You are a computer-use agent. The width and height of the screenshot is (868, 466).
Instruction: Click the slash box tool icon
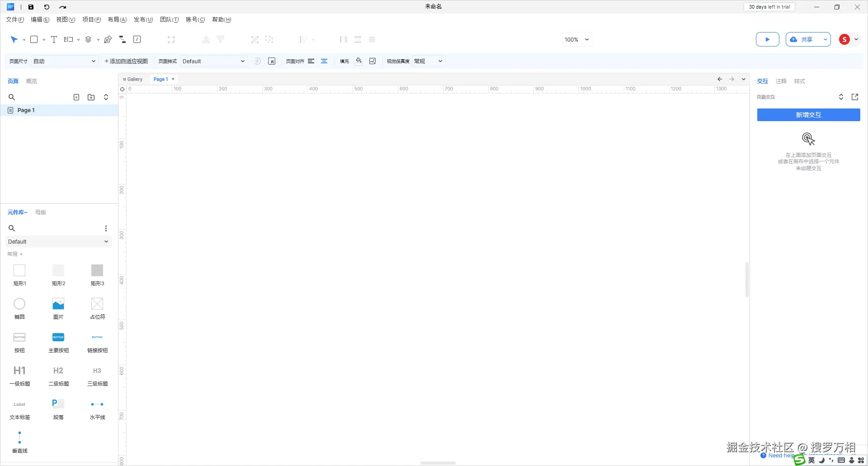tap(137, 40)
